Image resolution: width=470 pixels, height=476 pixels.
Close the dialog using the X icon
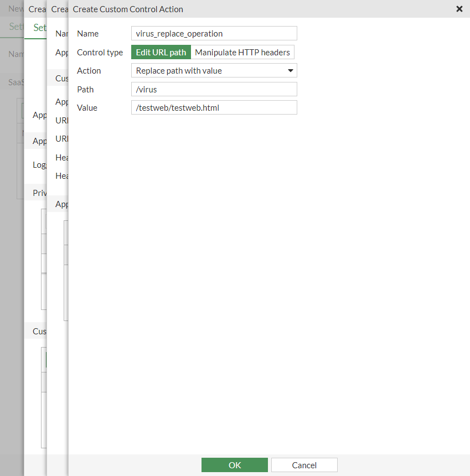coord(459,9)
